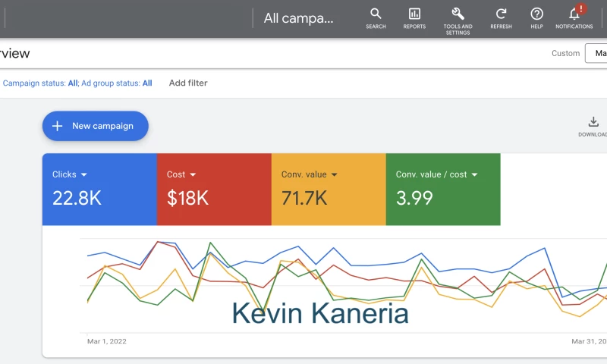Click the $18K value in red card

[187, 199]
